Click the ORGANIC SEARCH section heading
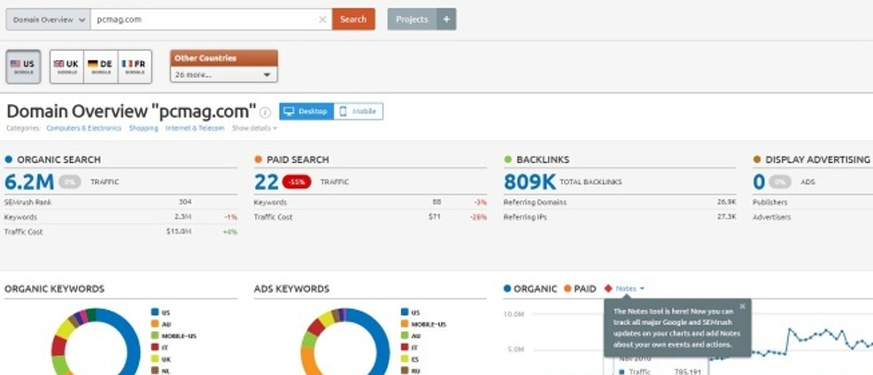The width and height of the screenshot is (873, 375). [58, 160]
